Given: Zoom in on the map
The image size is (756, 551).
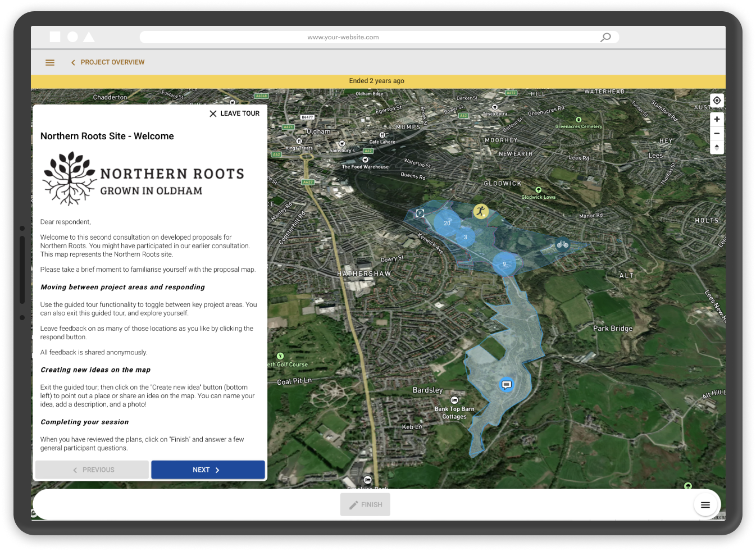Looking at the screenshot, I should 717,119.
